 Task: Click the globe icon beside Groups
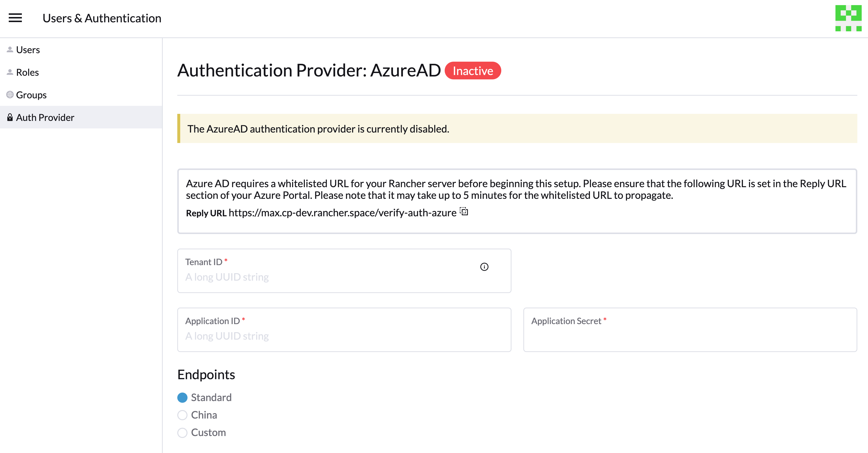[10, 94]
